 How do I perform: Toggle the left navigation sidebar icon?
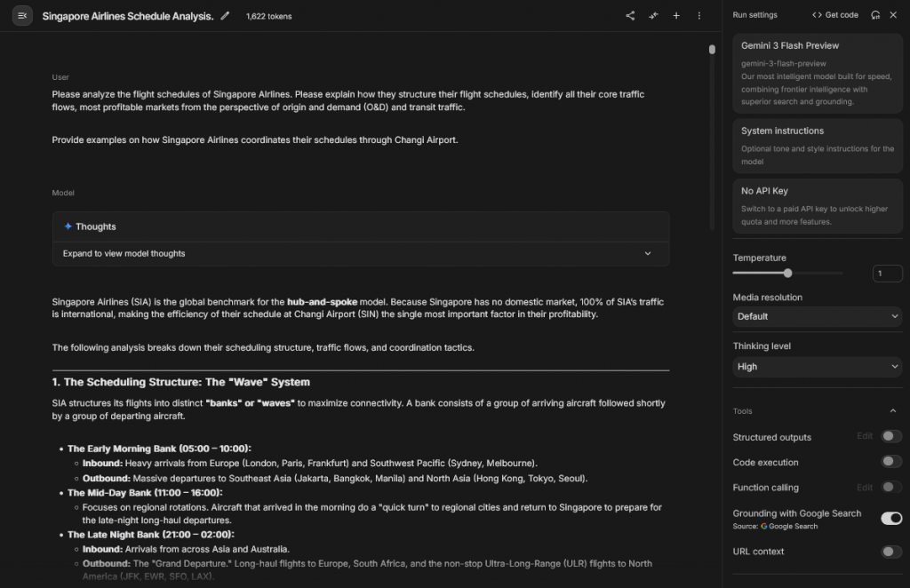(22, 16)
